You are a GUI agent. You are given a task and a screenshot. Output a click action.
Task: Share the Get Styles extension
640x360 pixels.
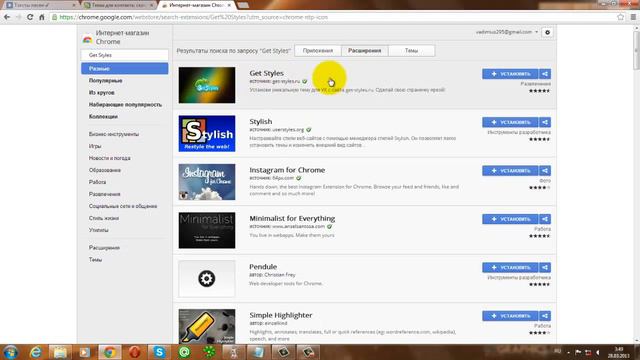(545, 74)
